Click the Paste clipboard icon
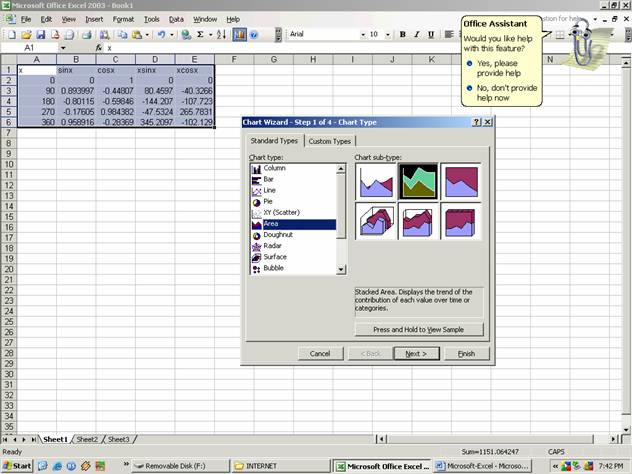The image size is (632, 474). [137, 35]
